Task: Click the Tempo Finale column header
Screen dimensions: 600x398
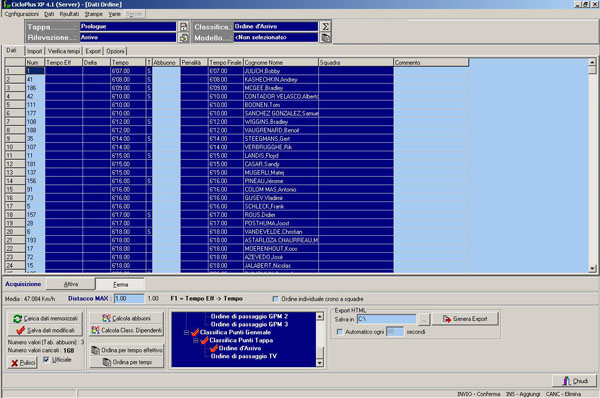Action: pos(226,62)
